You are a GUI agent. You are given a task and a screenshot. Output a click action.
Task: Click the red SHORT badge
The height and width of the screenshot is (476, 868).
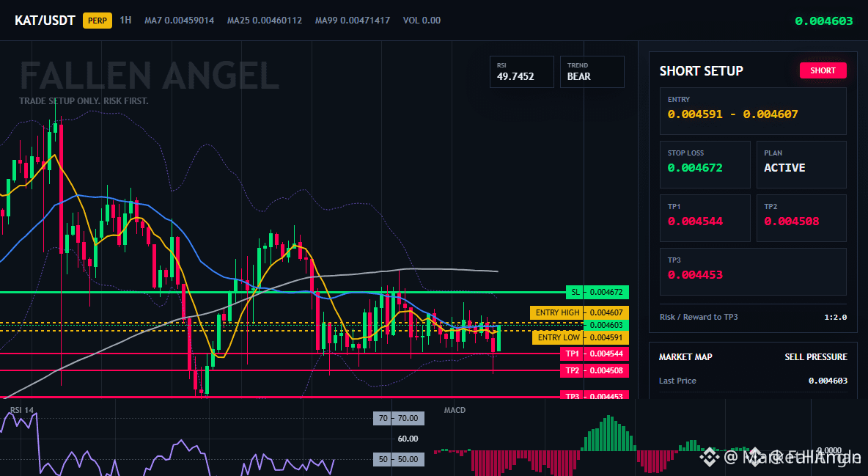pyautogui.click(x=823, y=70)
